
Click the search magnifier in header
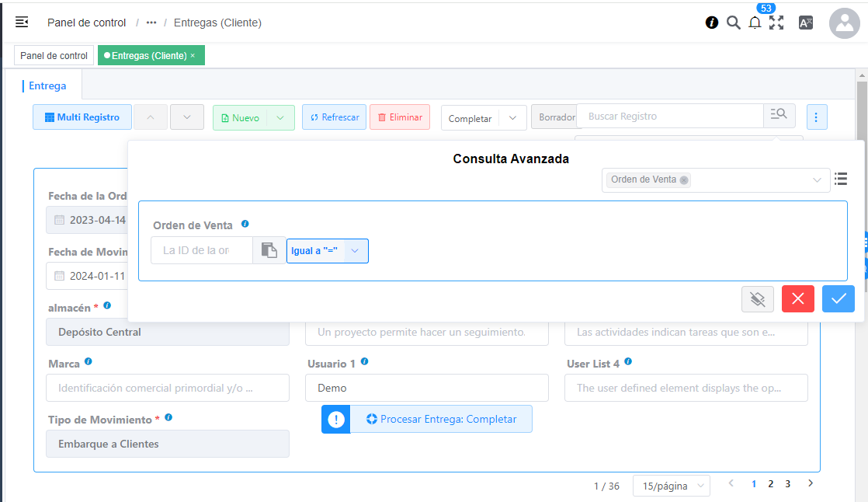coord(733,23)
